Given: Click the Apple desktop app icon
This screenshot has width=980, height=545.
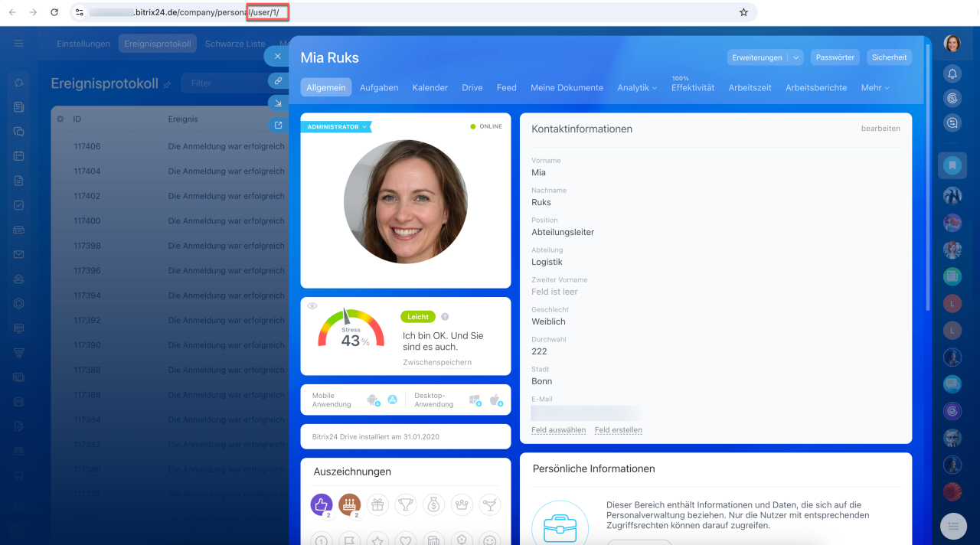Looking at the screenshot, I should [x=495, y=400].
